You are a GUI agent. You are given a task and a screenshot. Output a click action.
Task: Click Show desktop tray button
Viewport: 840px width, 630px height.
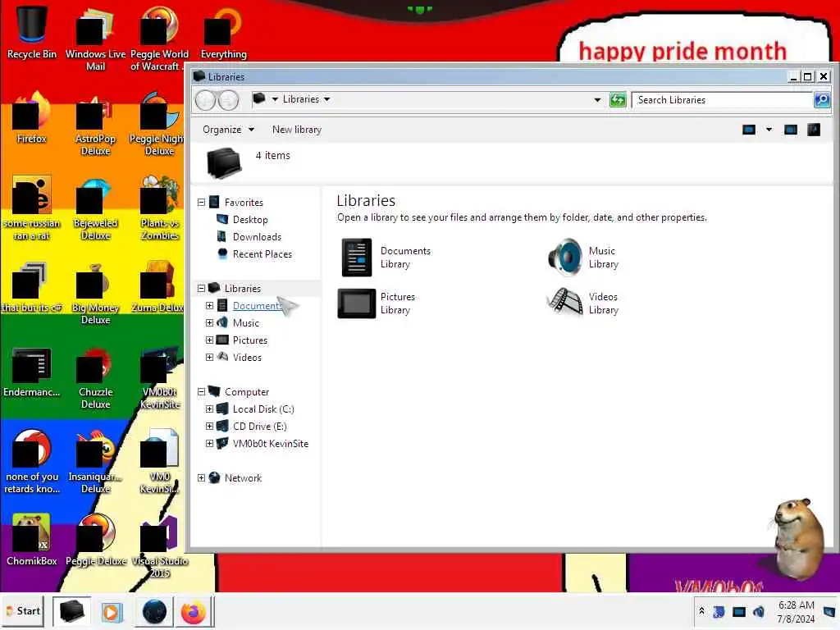click(x=829, y=611)
